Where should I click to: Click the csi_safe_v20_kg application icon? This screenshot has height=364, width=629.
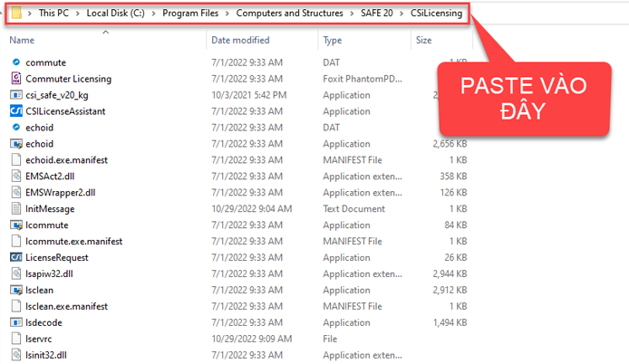16,95
